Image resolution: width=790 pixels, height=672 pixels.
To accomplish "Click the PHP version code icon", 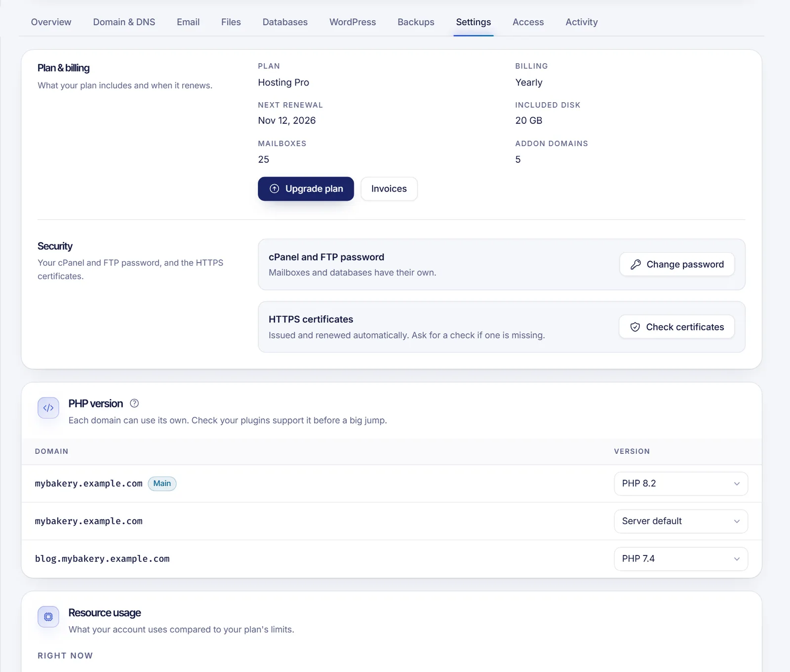I will click(x=48, y=408).
